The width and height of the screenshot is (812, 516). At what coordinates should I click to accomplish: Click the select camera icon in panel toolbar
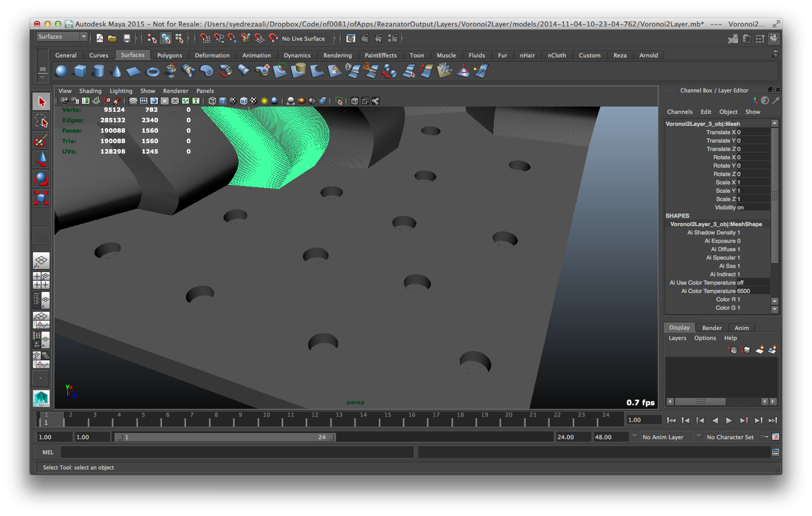[x=64, y=101]
